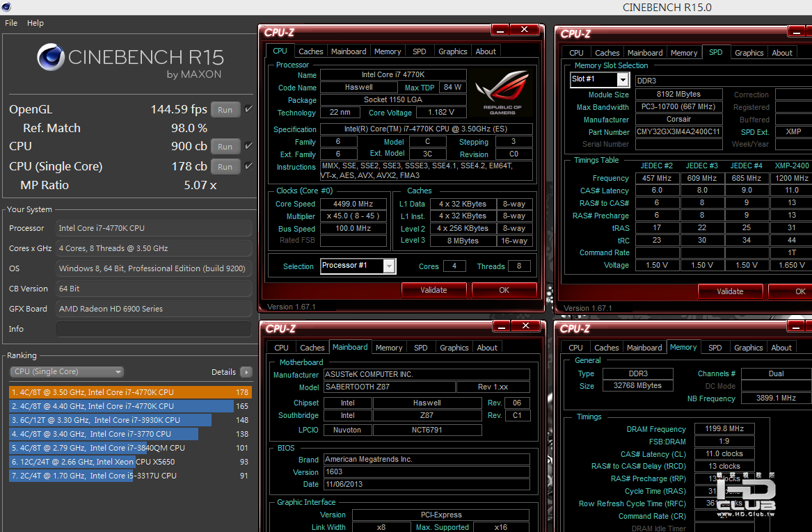Click the Core Speed value 4499.0 MHz
The width and height of the screenshot is (812, 532).
[x=353, y=204]
